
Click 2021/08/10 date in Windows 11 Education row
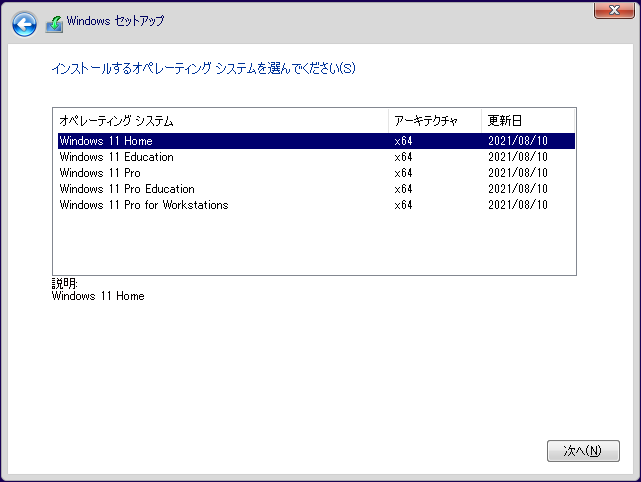coord(518,157)
